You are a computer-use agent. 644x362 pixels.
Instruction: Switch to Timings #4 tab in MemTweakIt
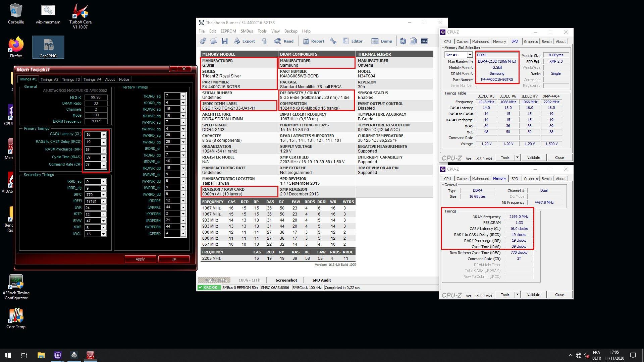(x=92, y=79)
